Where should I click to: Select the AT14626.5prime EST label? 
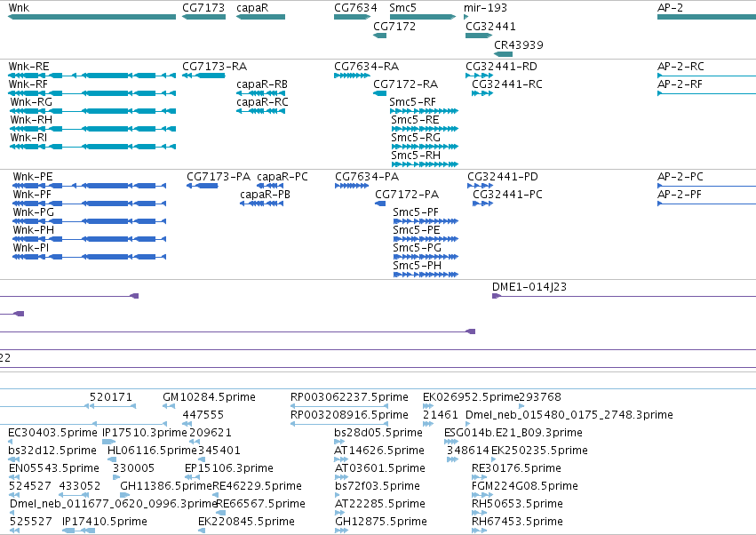tap(379, 451)
